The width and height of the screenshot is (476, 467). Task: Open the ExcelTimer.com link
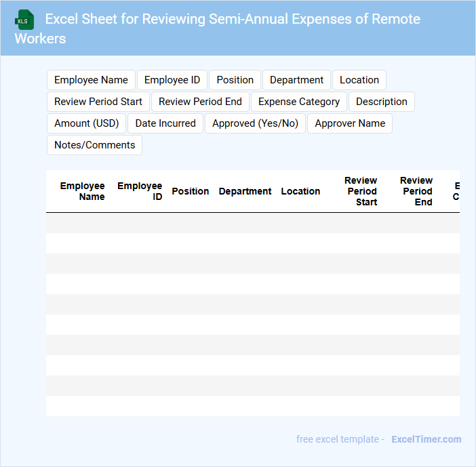pyautogui.click(x=426, y=439)
